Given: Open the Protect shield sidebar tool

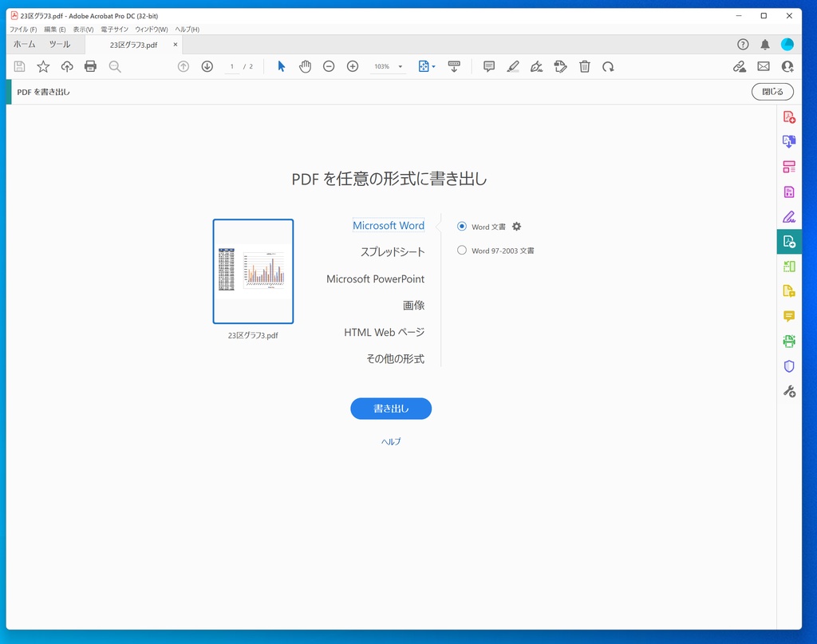Looking at the screenshot, I should (x=789, y=366).
